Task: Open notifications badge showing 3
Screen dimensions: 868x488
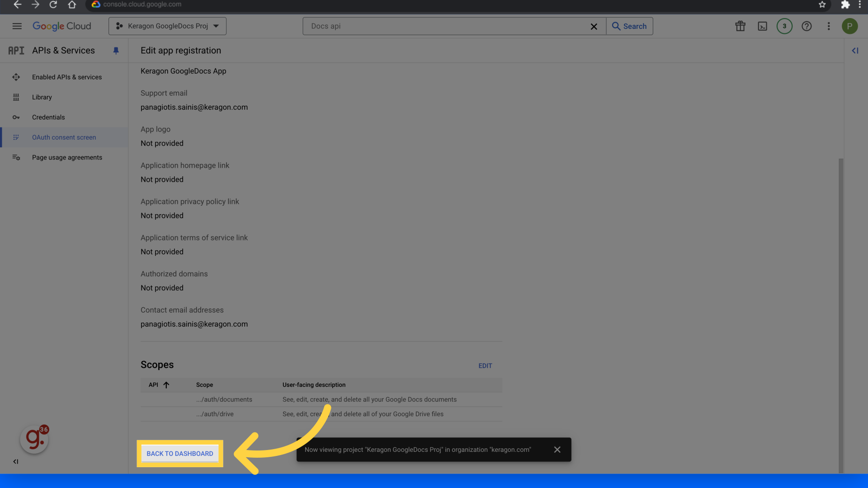Action: (x=784, y=26)
